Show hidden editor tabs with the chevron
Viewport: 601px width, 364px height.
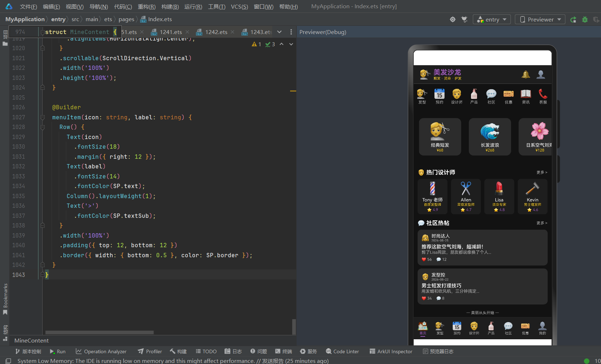pos(279,32)
